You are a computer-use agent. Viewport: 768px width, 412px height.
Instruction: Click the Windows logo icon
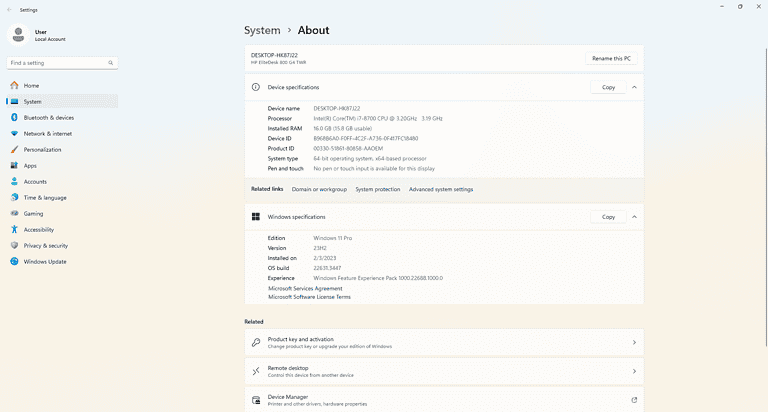click(x=256, y=217)
